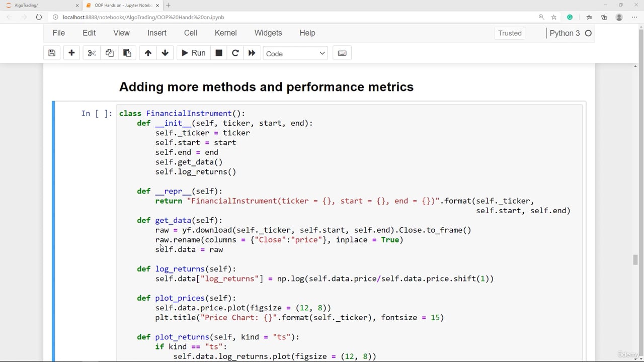644x362 pixels.
Task: Open the Cell menu
Action: tap(191, 33)
